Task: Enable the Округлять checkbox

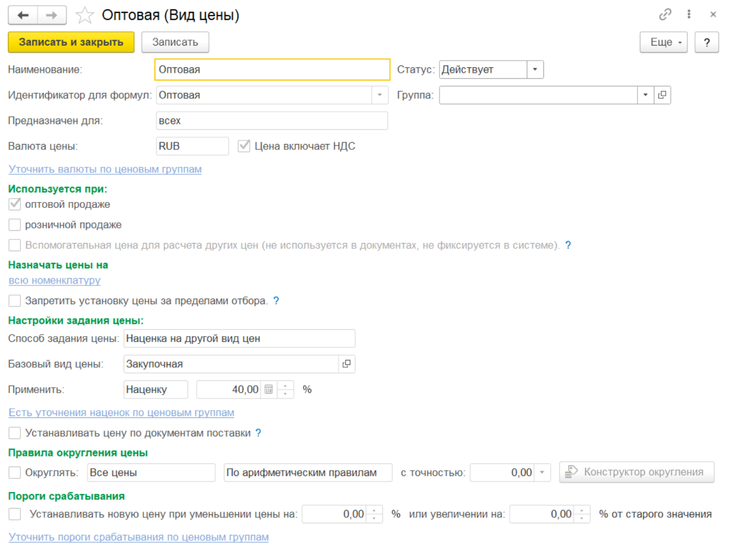Action: tap(15, 473)
